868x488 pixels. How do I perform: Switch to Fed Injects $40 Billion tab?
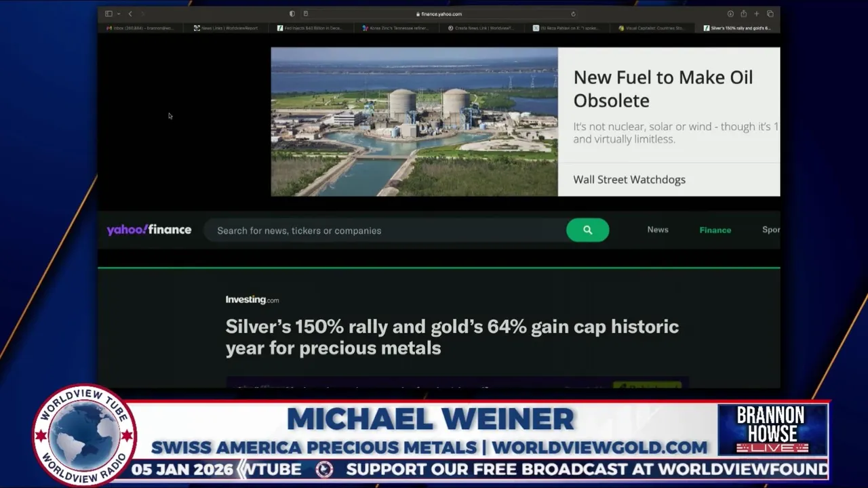coord(311,28)
